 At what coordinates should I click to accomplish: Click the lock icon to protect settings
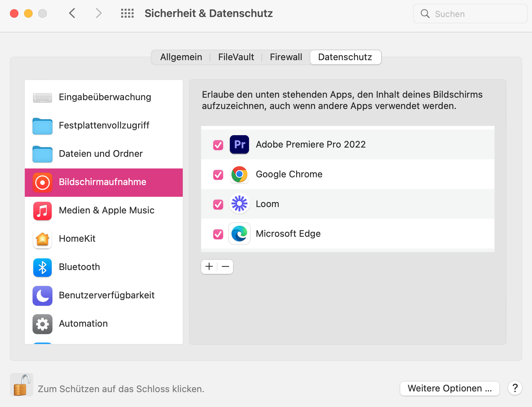pyautogui.click(x=21, y=385)
